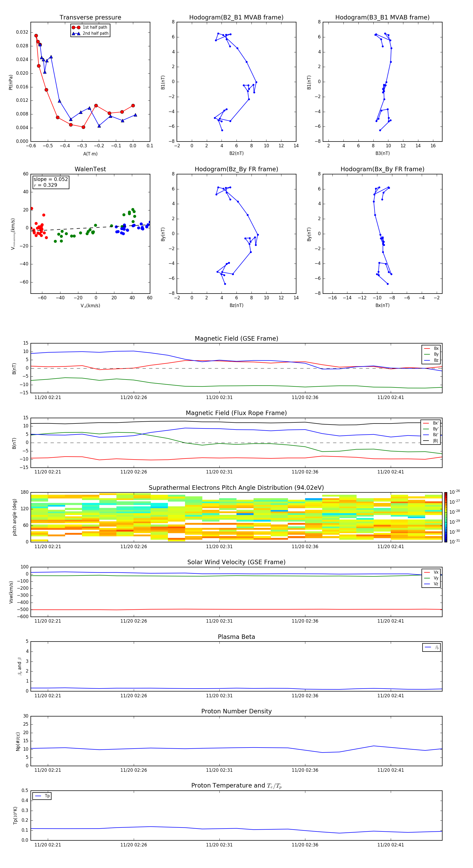Click the 'pitch angle (deg)' axis label
Image resolution: width=473 pixels, height=868 pixels.
coord(14,517)
